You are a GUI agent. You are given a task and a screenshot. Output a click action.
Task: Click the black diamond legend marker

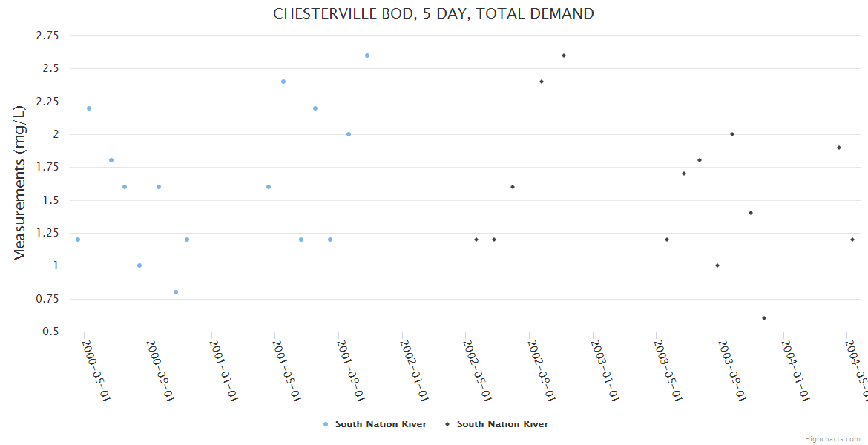447,424
